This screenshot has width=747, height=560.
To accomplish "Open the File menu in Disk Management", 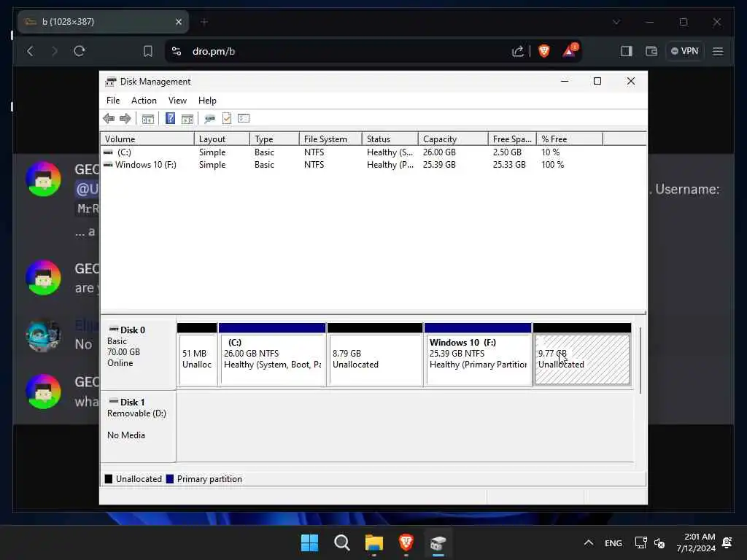I will 113,101.
